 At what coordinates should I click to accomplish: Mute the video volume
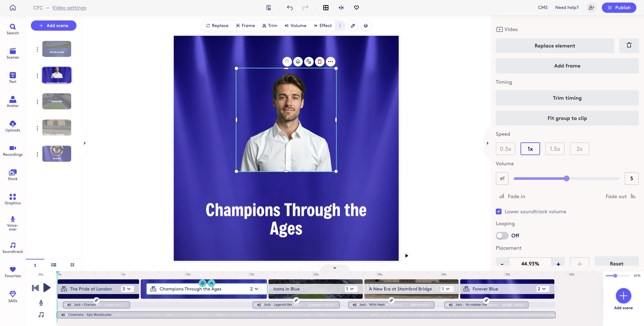(x=502, y=178)
